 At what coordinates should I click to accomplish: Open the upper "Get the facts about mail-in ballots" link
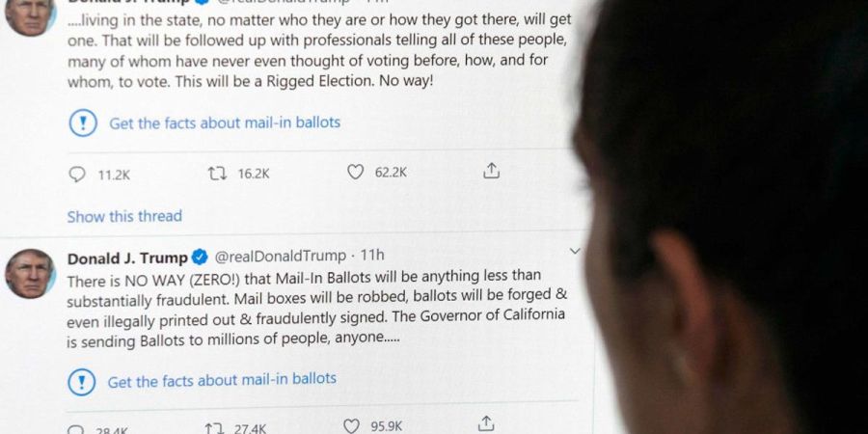[224, 123]
